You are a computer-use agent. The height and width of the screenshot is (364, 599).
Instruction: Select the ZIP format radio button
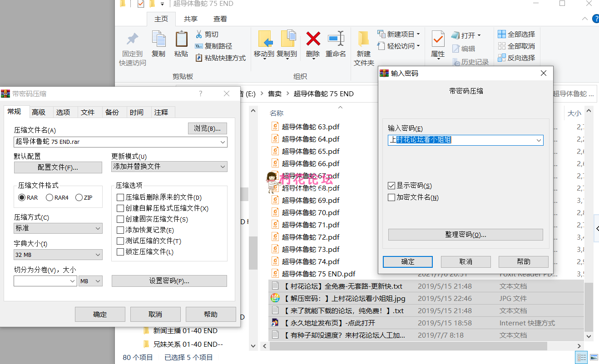79,197
